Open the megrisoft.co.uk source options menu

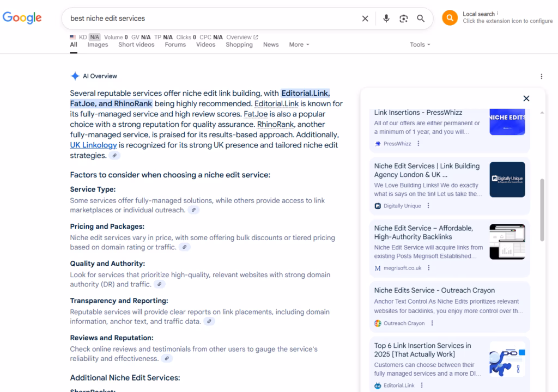pyautogui.click(x=428, y=268)
